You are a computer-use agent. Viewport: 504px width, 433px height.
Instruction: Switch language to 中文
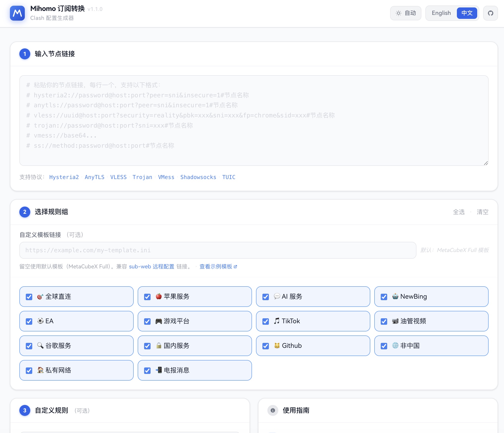pyautogui.click(x=467, y=13)
